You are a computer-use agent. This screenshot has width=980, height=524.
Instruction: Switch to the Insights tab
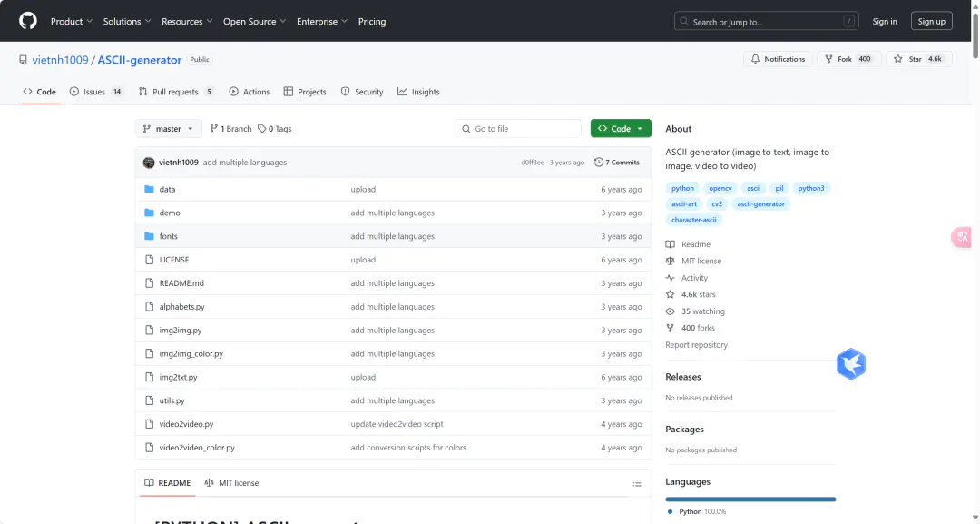418,92
